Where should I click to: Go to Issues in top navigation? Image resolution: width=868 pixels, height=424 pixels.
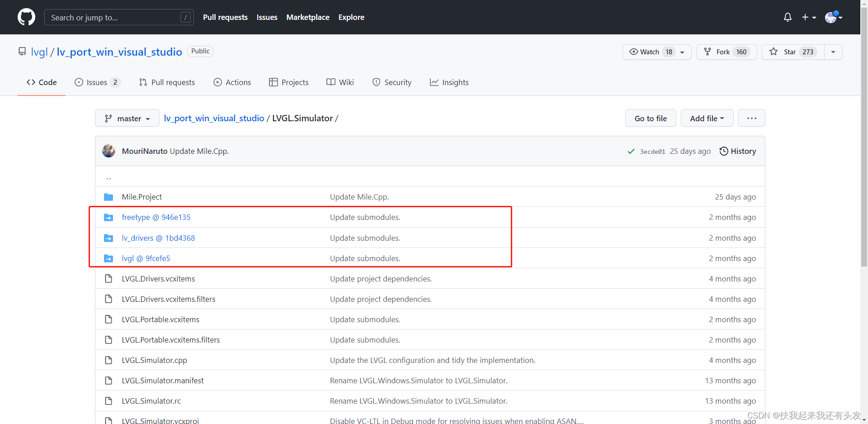pos(267,17)
